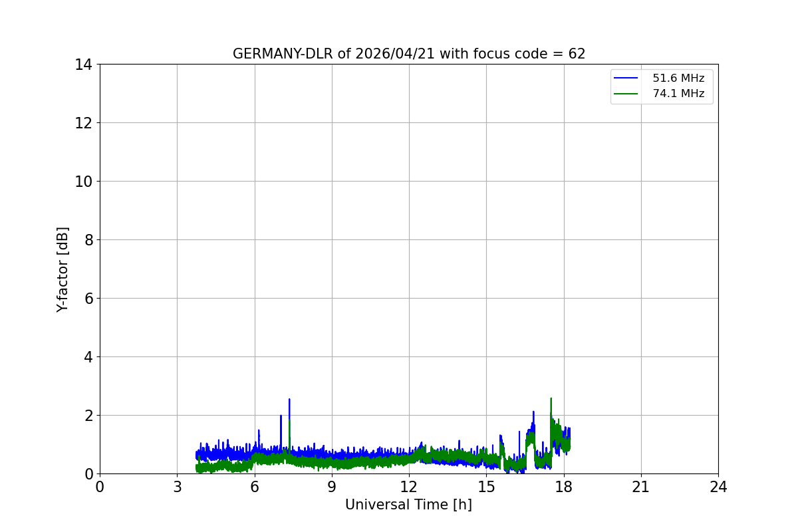Click the x-axis tick label '21'
The width and height of the screenshot is (798, 532).
(641, 487)
